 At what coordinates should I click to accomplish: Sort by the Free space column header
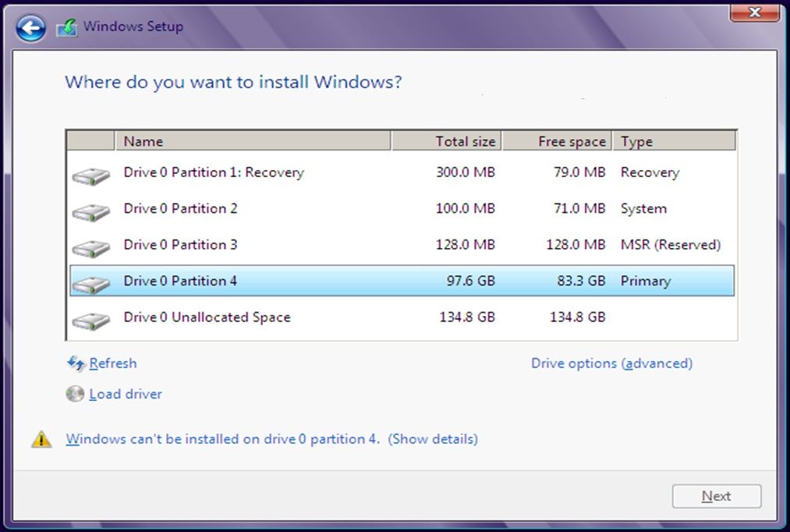557,141
